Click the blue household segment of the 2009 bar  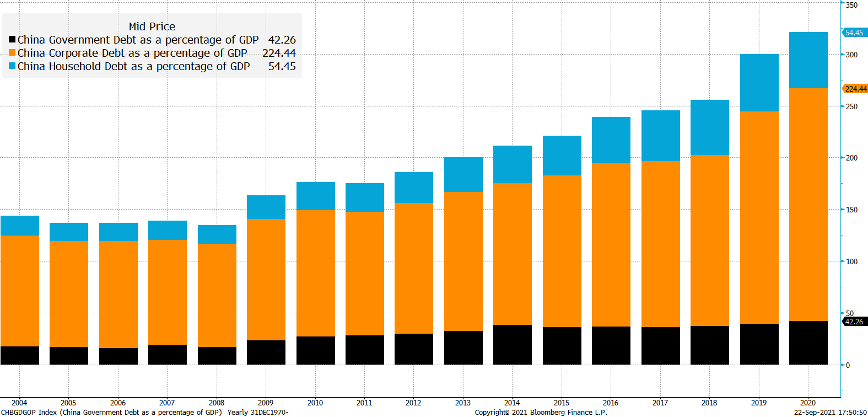coord(266,207)
